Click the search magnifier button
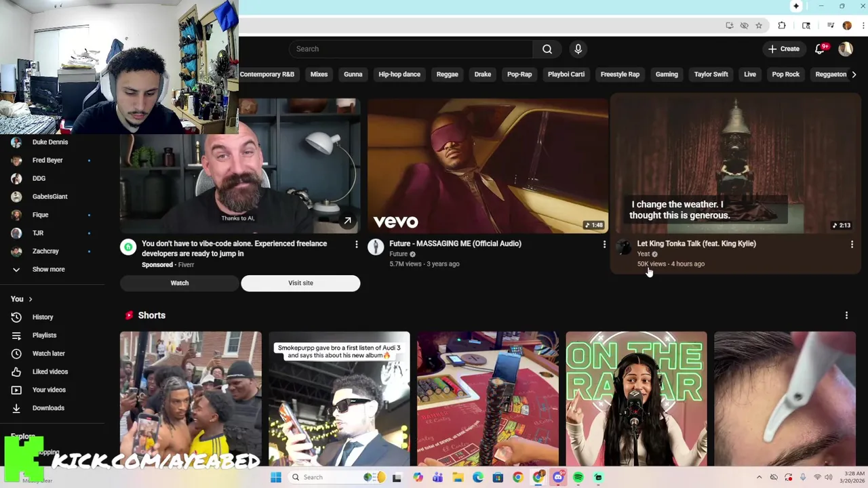868x488 pixels. tap(547, 49)
